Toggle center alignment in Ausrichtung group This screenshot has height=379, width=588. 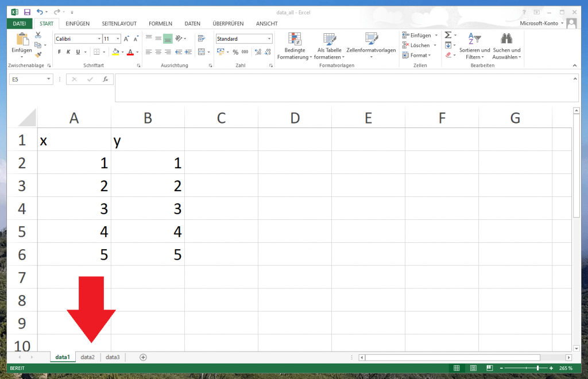point(157,52)
